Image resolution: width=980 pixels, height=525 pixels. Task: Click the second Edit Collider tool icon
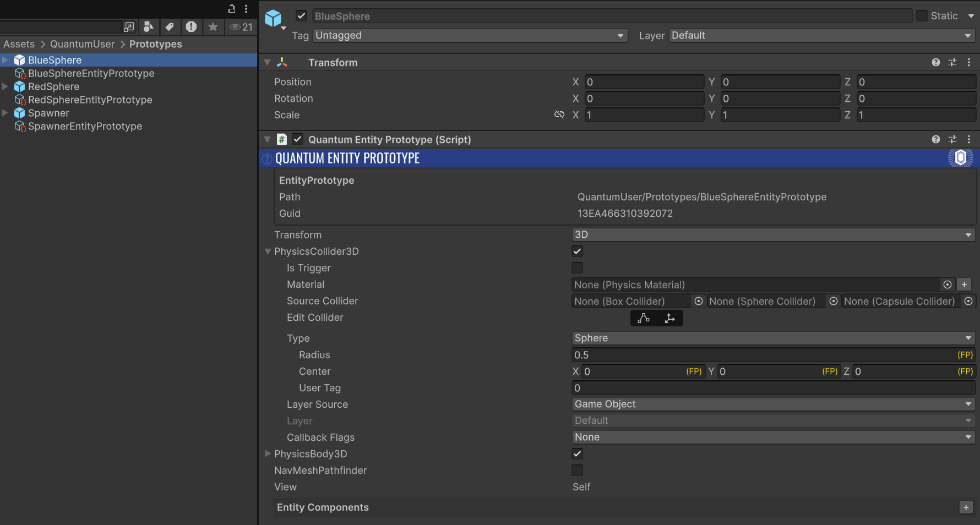coord(670,318)
